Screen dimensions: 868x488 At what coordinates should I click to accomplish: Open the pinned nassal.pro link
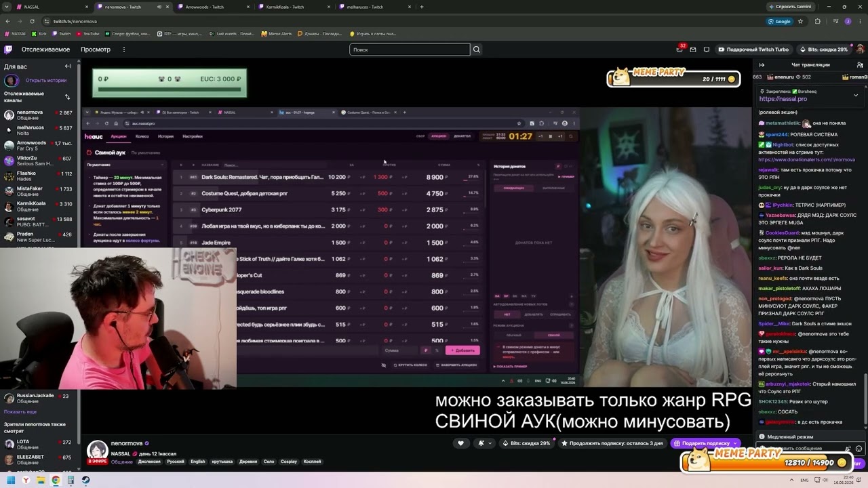pyautogui.click(x=783, y=99)
